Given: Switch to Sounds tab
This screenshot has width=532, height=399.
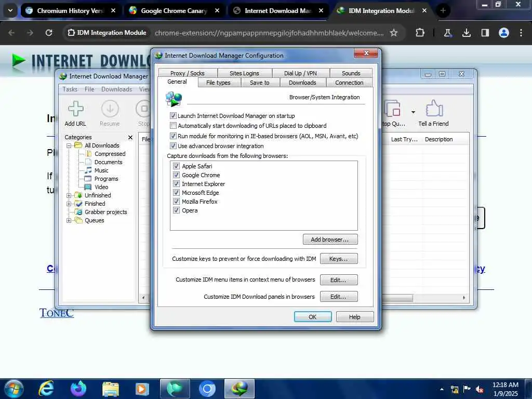Looking at the screenshot, I should (351, 73).
